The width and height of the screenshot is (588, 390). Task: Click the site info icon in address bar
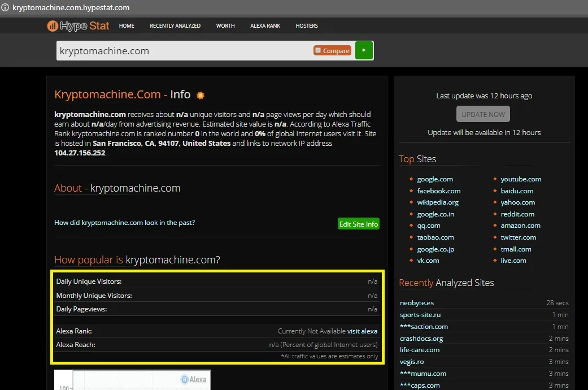[5, 7]
